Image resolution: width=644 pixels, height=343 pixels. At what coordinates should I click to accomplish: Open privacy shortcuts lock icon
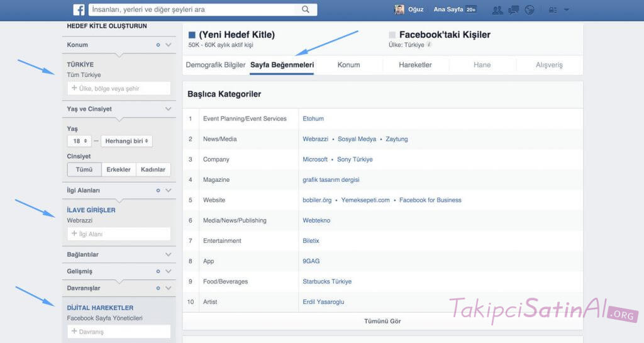pyautogui.click(x=553, y=10)
